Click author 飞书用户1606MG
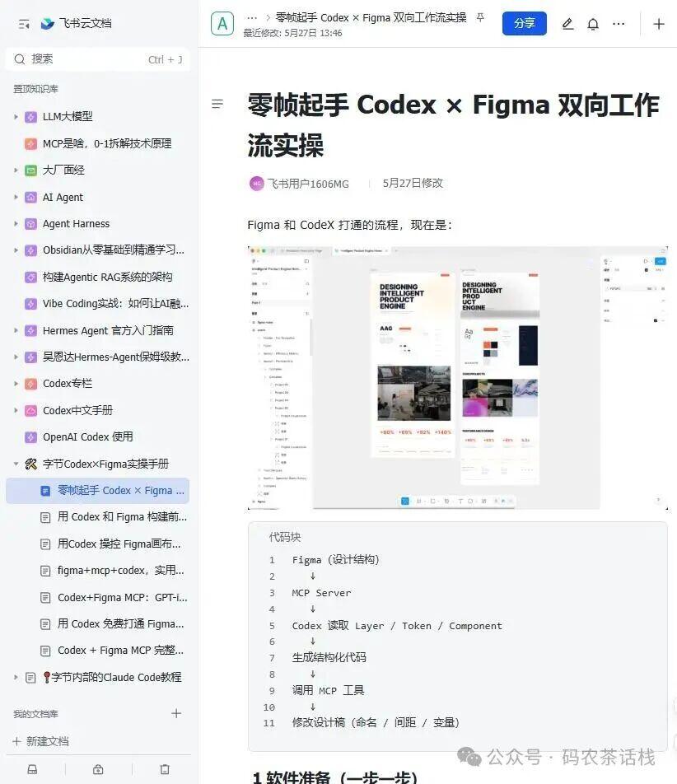The width and height of the screenshot is (677, 784). point(308,184)
